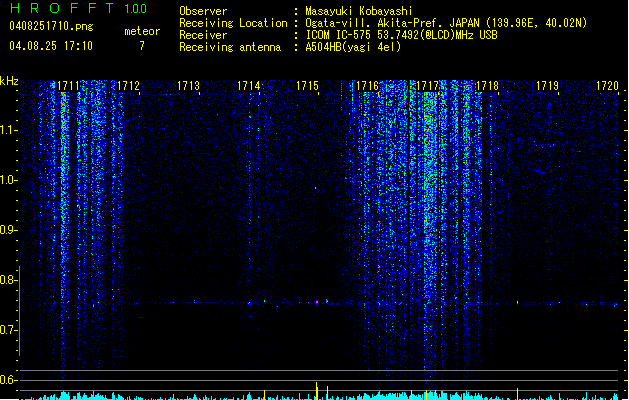The height and width of the screenshot is (400, 629).
Task: Click the 1719 time marker
Action: click(x=547, y=86)
